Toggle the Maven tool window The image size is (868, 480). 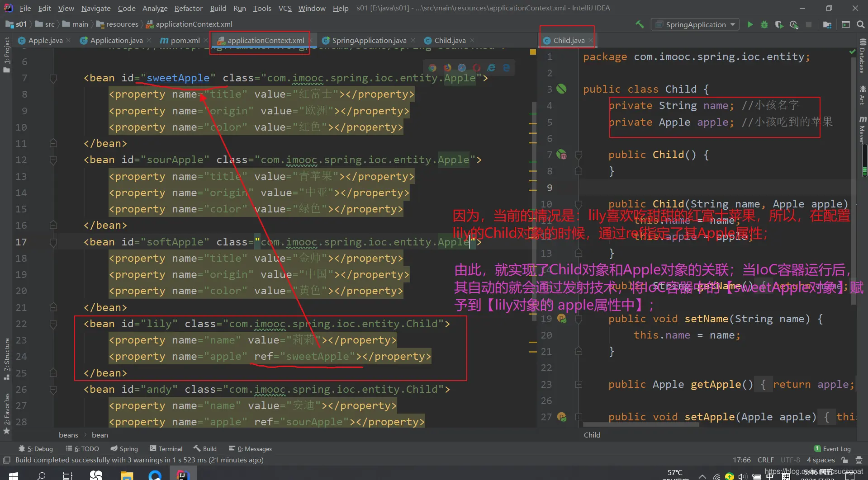pyautogui.click(x=862, y=131)
